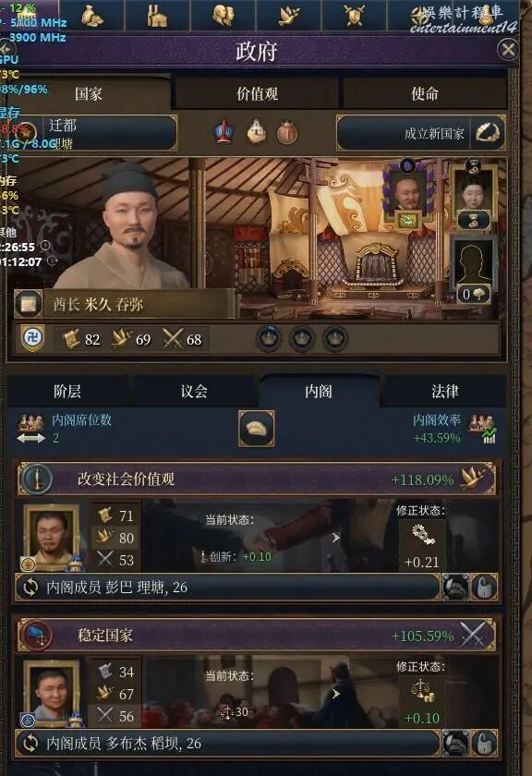Viewport: 532px width, 776px height.
Task: Click the first crown slot under throne room
Action: tap(269, 339)
